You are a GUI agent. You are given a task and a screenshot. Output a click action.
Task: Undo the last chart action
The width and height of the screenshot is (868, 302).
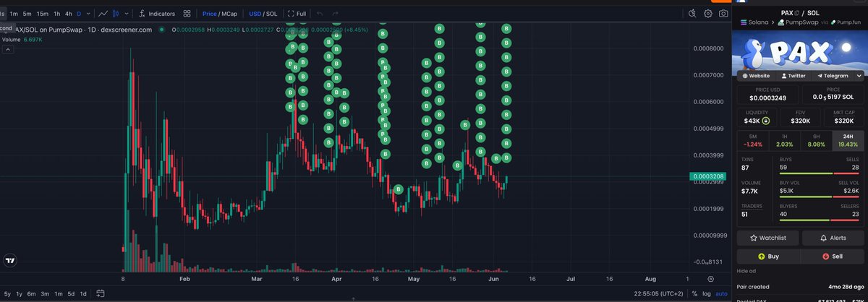(320, 13)
